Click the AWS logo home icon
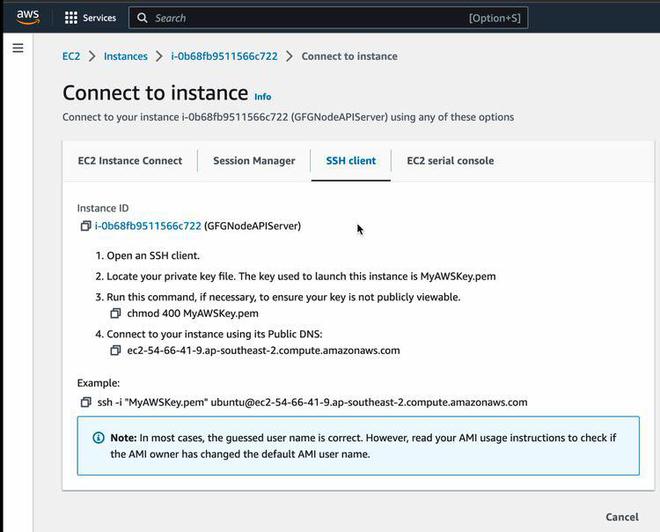This screenshot has height=532, width=660. click(27, 17)
